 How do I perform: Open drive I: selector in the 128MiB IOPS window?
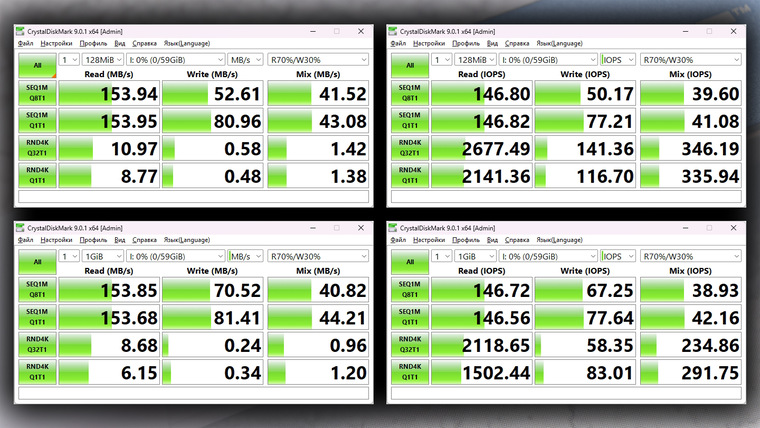tap(548, 60)
